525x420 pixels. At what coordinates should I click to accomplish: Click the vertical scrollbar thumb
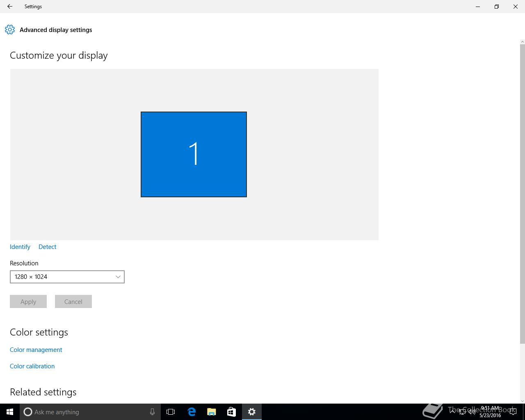tap(522, 194)
